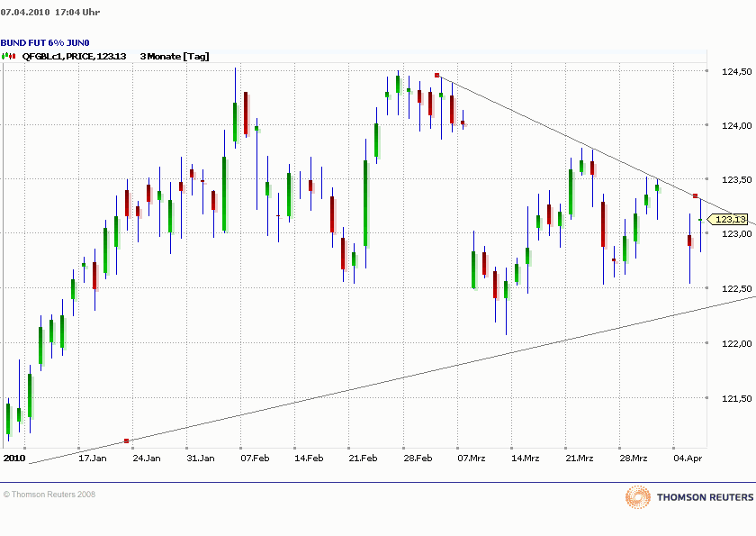Click the 28.Mrz date axis label
The width and height of the screenshot is (756, 536).
[634, 458]
